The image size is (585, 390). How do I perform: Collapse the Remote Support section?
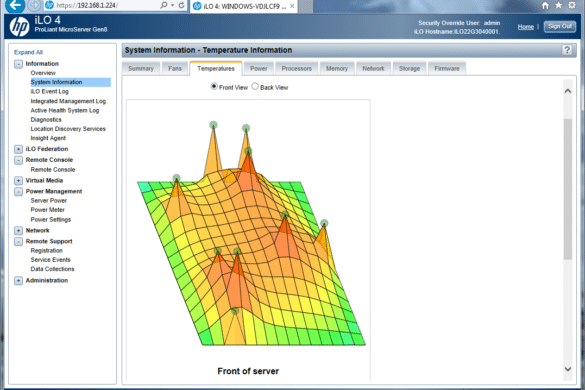pyautogui.click(x=18, y=241)
